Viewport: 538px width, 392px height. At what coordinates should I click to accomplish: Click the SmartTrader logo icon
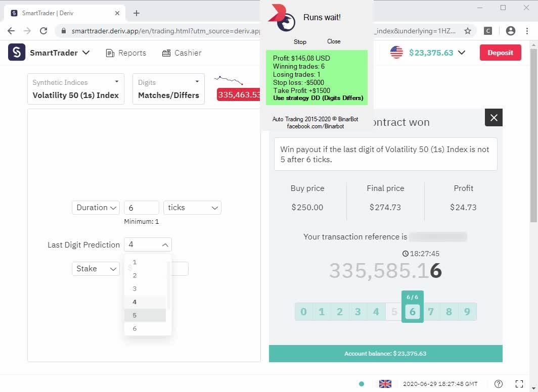(x=17, y=53)
